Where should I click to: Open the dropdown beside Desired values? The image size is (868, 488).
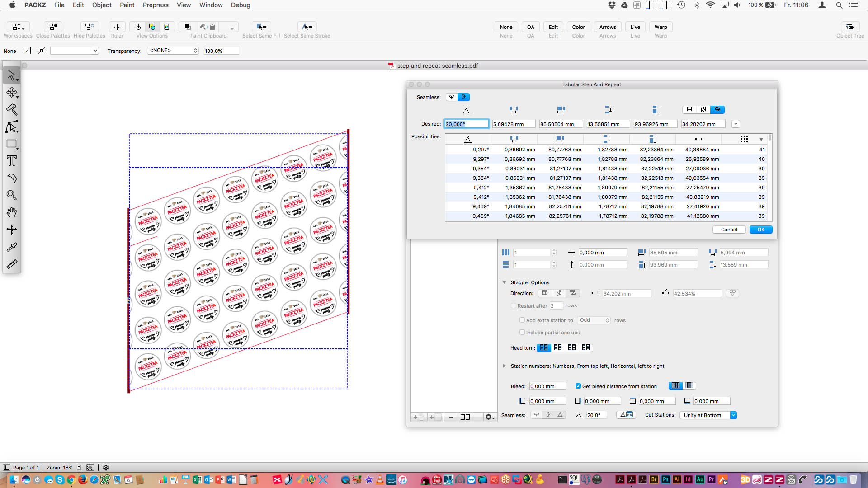pyautogui.click(x=736, y=124)
